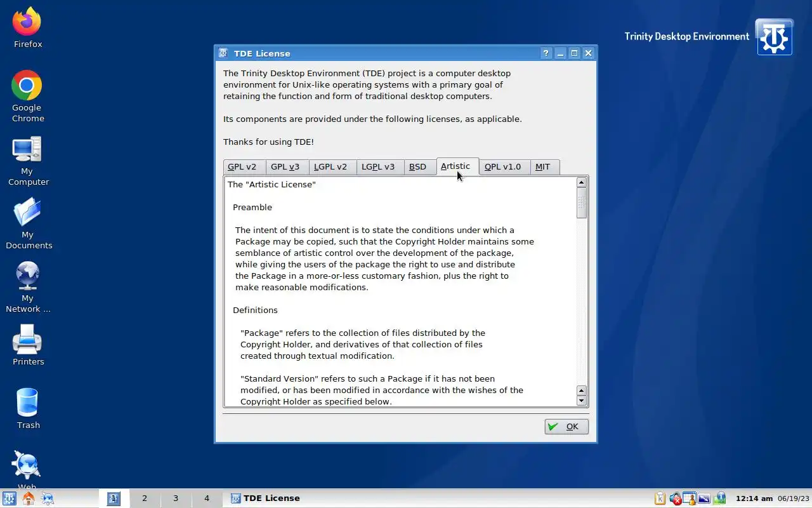This screenshot has width=812, height=508.
Task: Switch to virtual desktop 1
Action: (114, 498)
